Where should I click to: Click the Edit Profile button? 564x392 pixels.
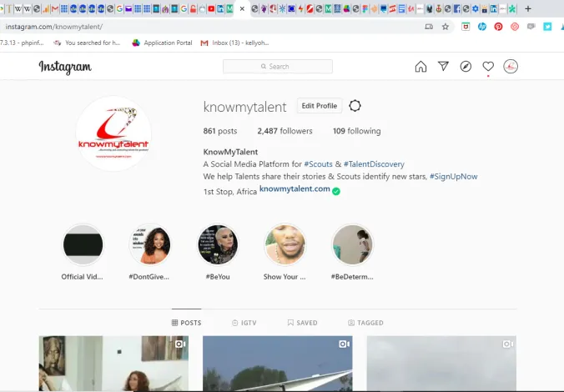coord(320,106)
